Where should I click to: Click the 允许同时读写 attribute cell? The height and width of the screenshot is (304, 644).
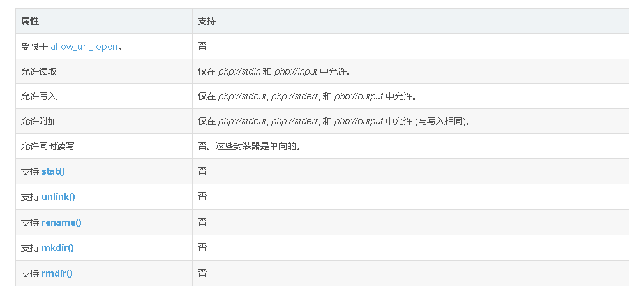point(48,146)
